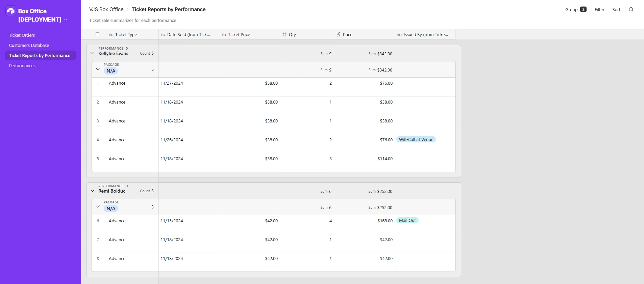Click Sum $342.00 in Kellylee Evans header
Screen dimensions: 644x284
(380, 54)
